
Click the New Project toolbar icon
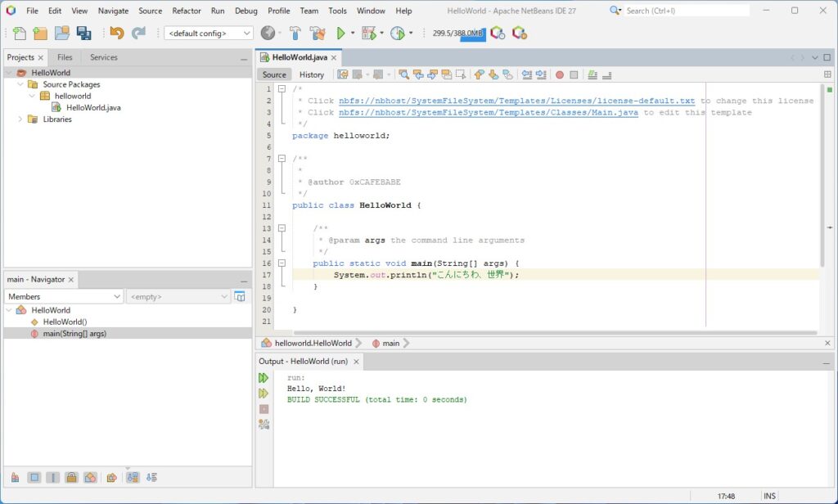40,34
